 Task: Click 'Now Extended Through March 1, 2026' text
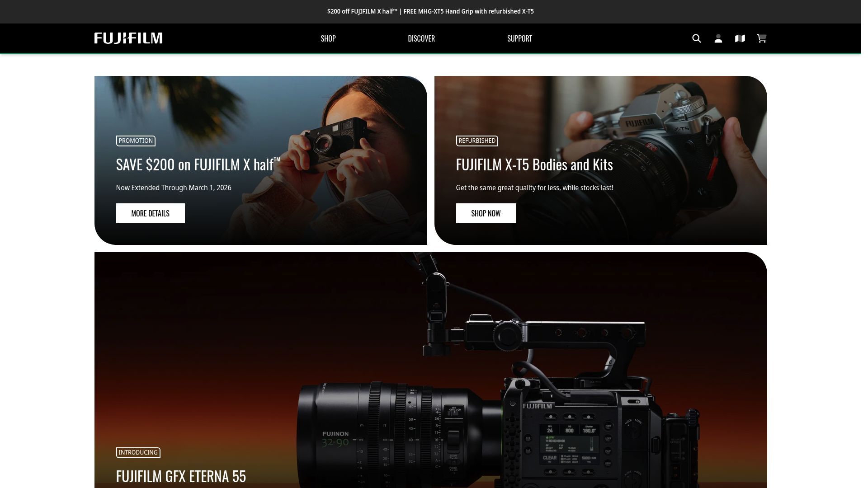coord(174,188)
